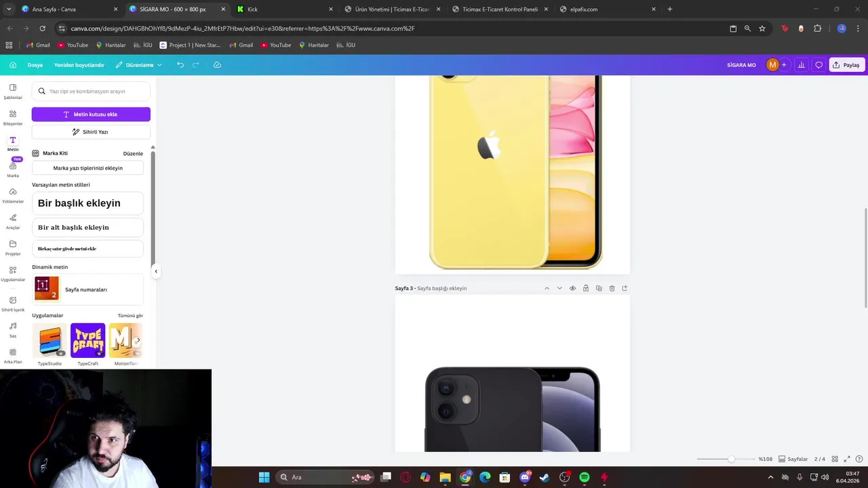Open the M account avatar

[772, 65]
